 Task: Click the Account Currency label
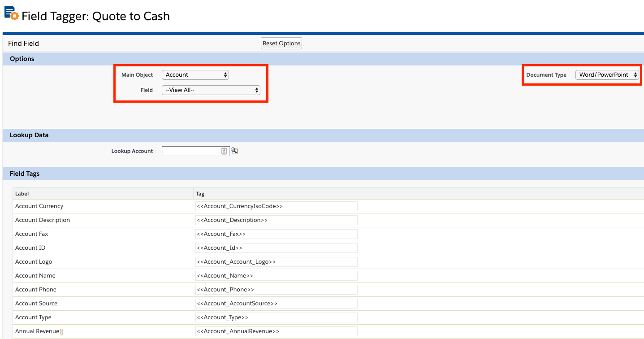(39, 206)
